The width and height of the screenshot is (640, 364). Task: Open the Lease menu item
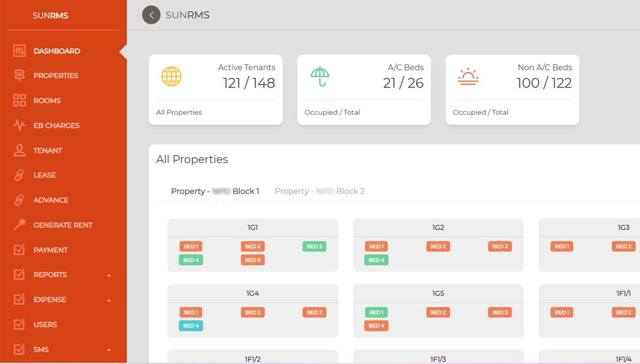click(x=45, y=175)
